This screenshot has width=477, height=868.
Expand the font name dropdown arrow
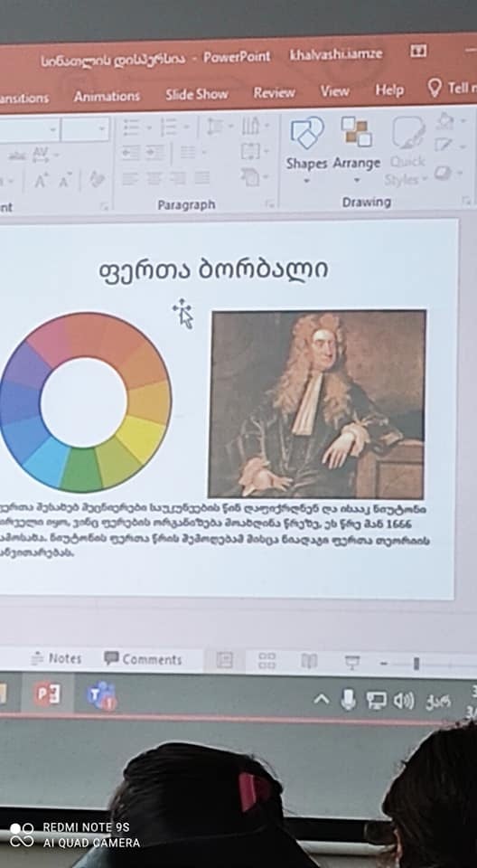point(53,130)
